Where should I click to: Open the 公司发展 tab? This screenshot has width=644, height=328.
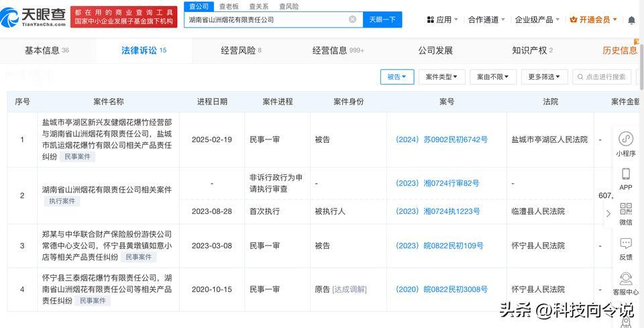[435, 50]
